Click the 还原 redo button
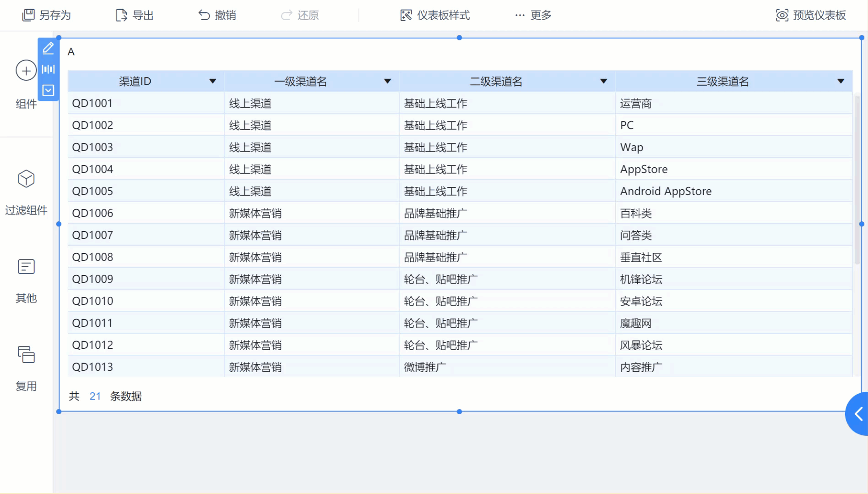Image resolution: width=868 pixels, height=494 pixels. (300, 15)
